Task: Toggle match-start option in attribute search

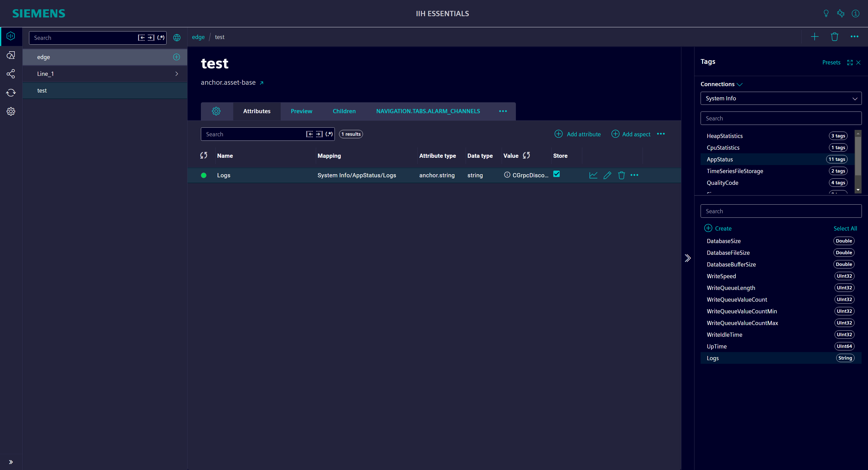Action: coord(309,134)
